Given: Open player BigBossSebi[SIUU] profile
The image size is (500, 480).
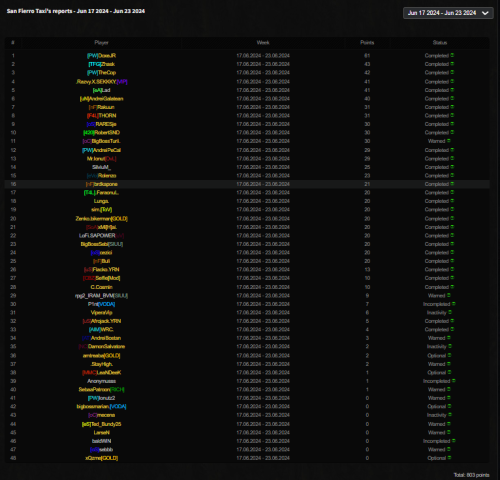Looking at the screenshot, I should pos(101,244).
